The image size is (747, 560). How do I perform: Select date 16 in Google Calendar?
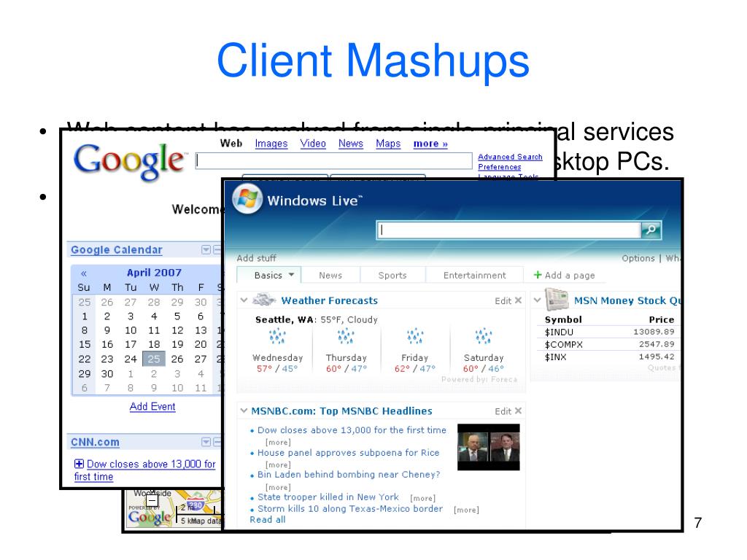(x=107, y=344)
